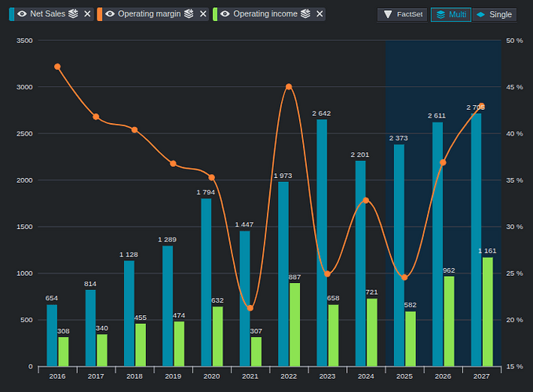Click the 2016 operating margin data point
Image resolution: width=533 pixels, height=392 pixels.
point(57,67)
